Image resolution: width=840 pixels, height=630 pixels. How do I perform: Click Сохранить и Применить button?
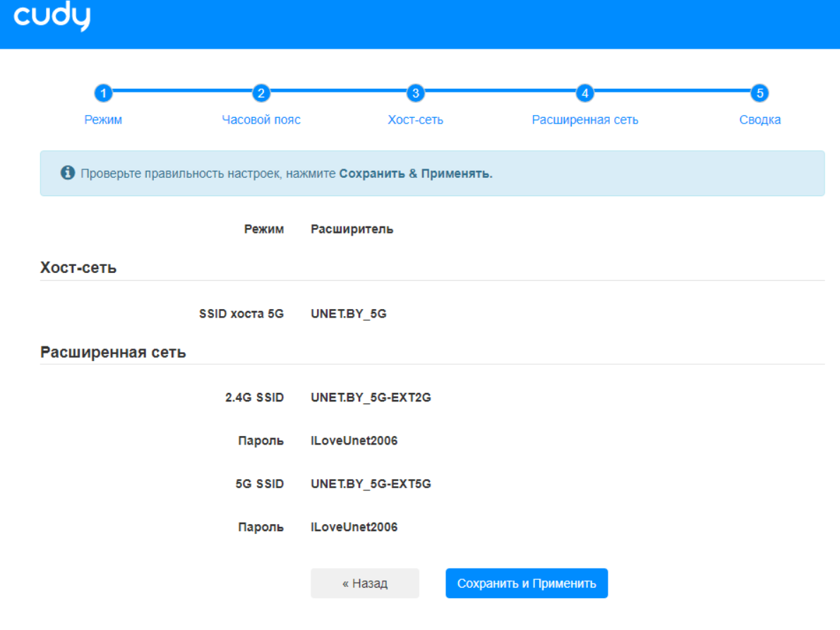click(x=527, y=583)
